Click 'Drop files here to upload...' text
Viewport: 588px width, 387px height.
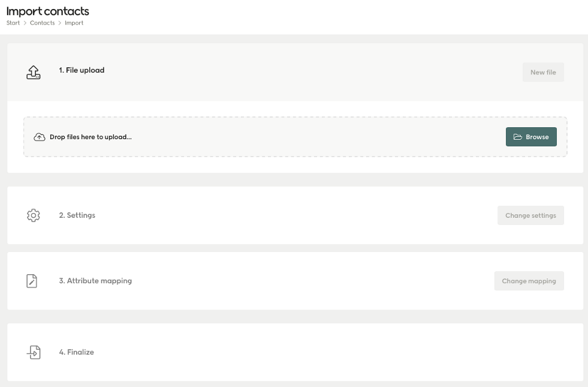pyautogui.click(x=91, y=137)
